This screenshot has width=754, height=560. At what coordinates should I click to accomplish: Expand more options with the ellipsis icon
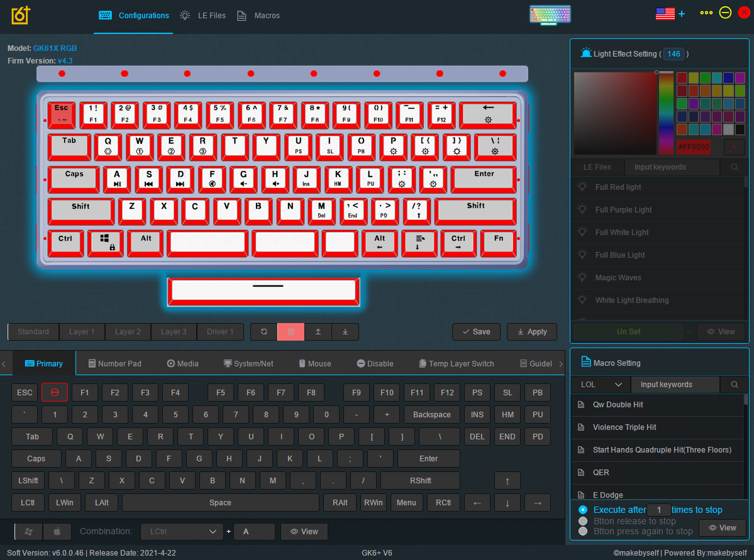pyautogui.click(x=706, y=13)
